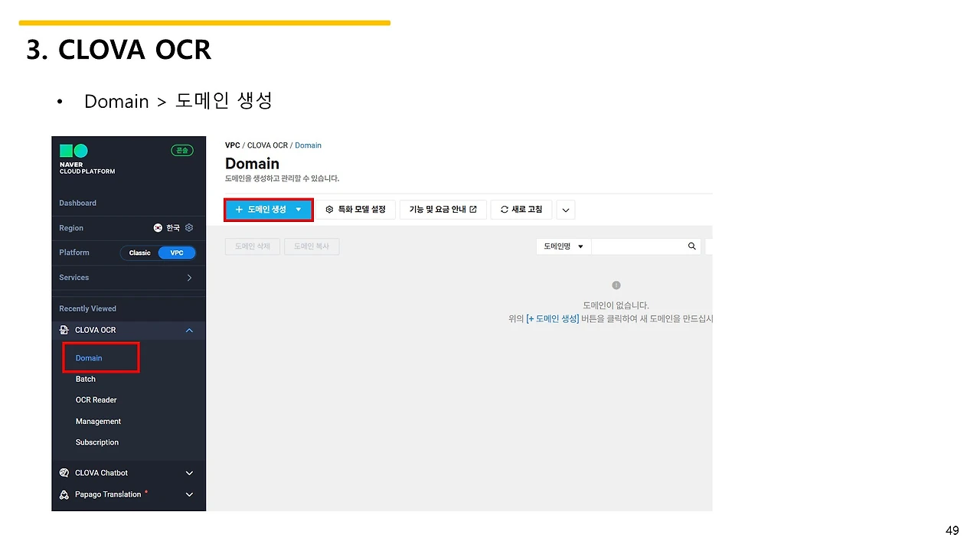Screen dimensions: 980x551
Task: Open the Subscription menu item
Action: point(96,442)
